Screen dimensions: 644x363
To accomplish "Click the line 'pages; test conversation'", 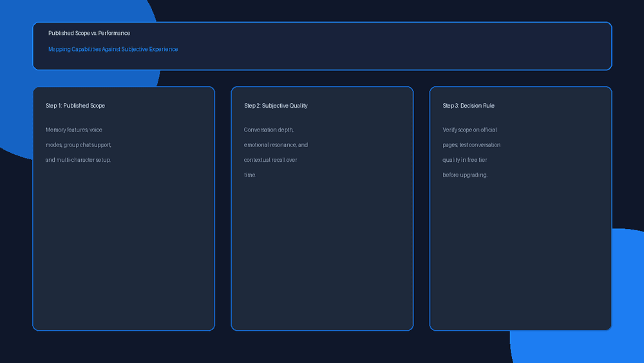I will [471, 145].
